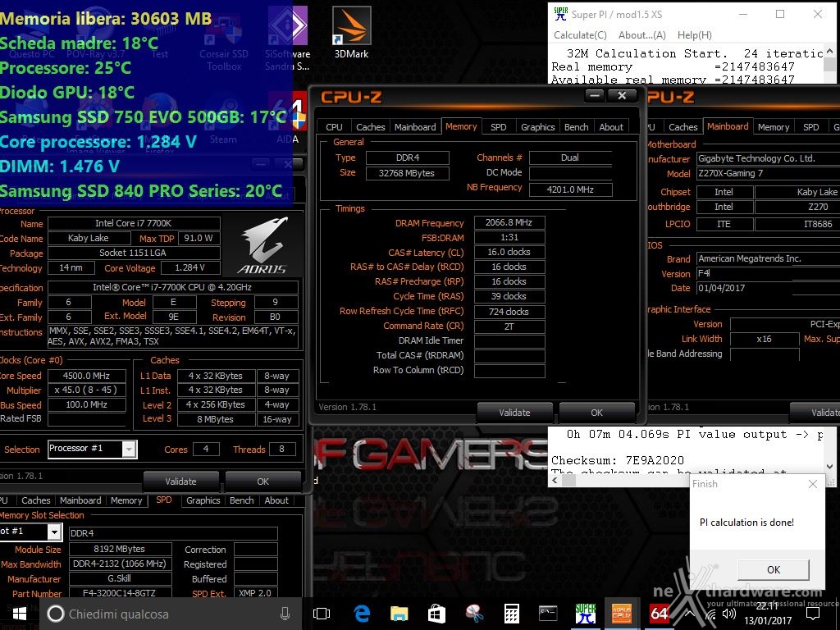Close the center CPU-Z Memory window
This screenshot has width=840, height=630.
click(x=622, y=95)
